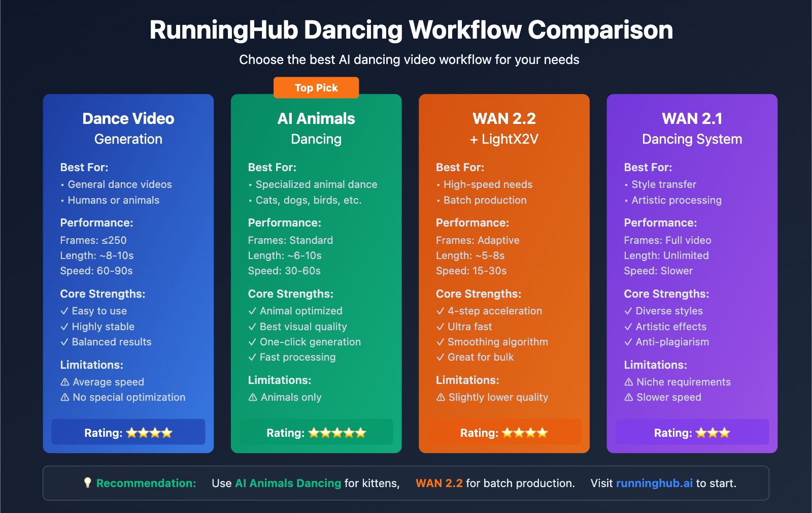The width and height of the screenshot is (812, 513).
Task: Click the checkmark beside 'Easy to use'
Action: coord(64,311)
